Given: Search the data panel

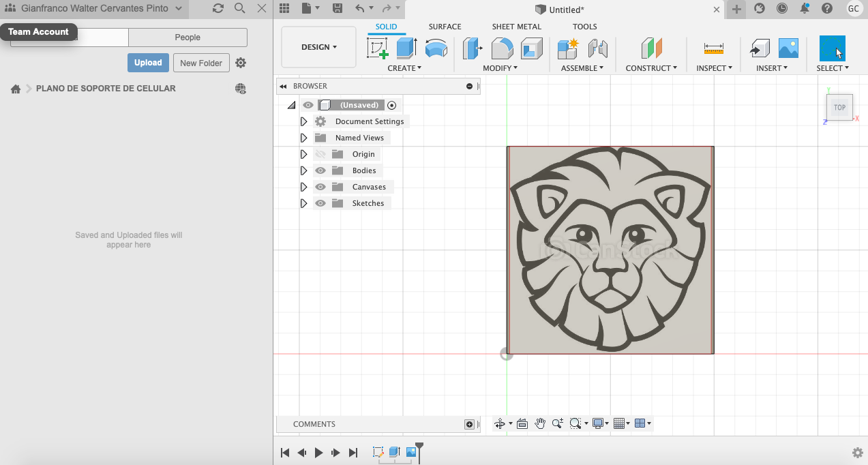Looking at the screenshot, I should click(239, 9).
